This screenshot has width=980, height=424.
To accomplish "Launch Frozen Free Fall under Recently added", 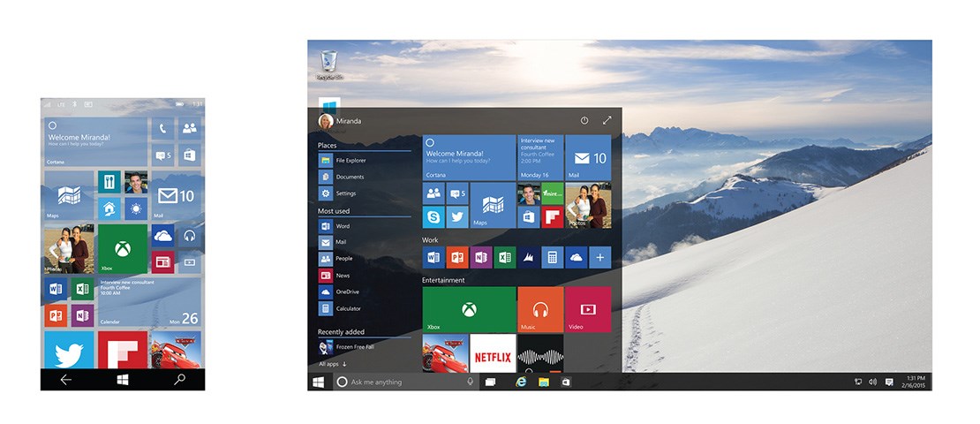I will tap(365, 348).
